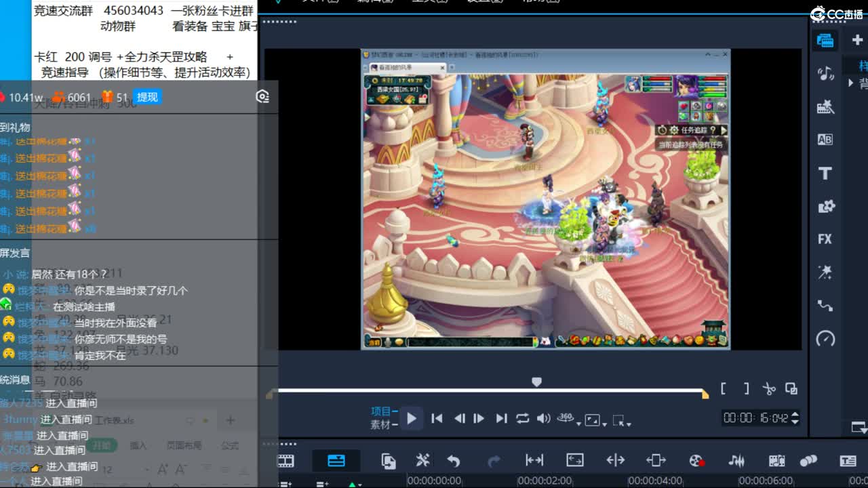The image size is (868, 488).
Task: Toggle repeat loop playback
Action: (x=522, y=419)
